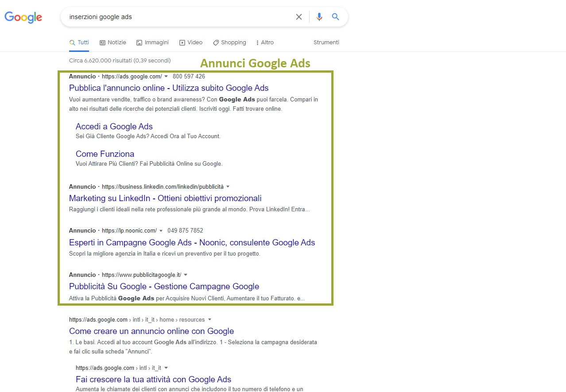This screenshot has height=392, width=566.
Task: Click the Vuoi Attirare Più Clienti description
Action: coord(149,163)
